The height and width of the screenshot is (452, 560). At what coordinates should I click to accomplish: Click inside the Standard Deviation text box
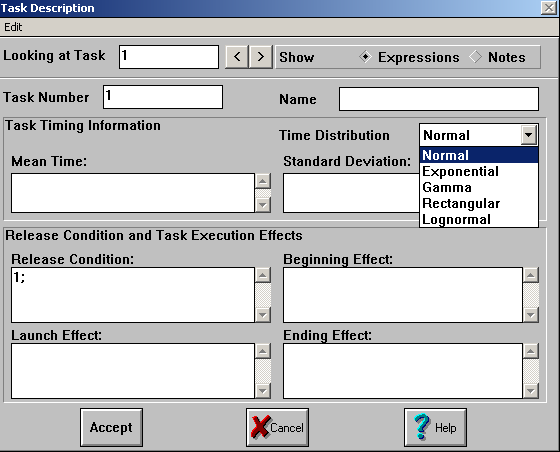click(x=351, y=193)
